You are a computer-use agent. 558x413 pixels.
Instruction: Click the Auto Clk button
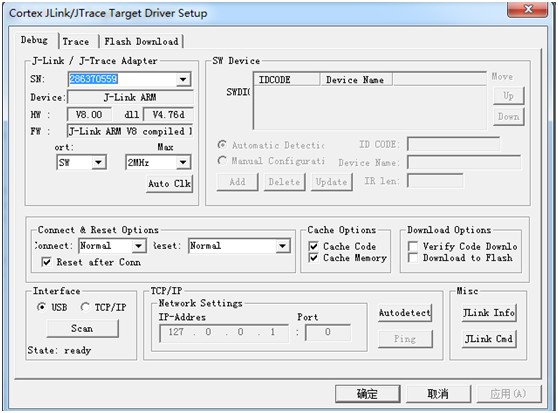(169, 184)
